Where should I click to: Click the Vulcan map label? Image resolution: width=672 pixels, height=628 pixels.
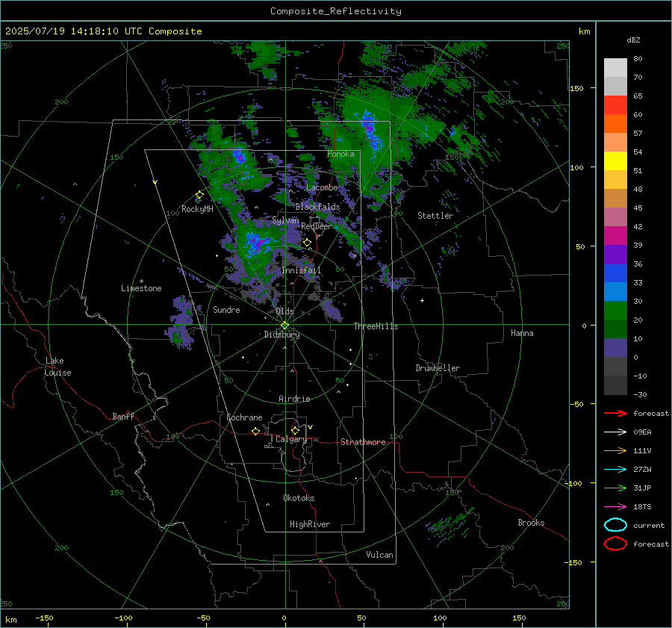(379, 555)
